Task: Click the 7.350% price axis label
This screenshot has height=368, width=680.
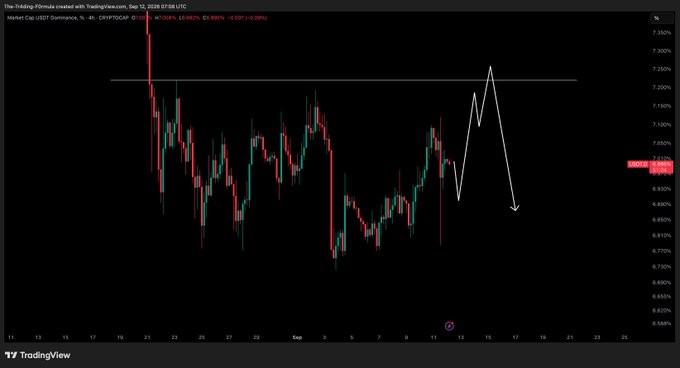Action: click(x=661, y=33)
